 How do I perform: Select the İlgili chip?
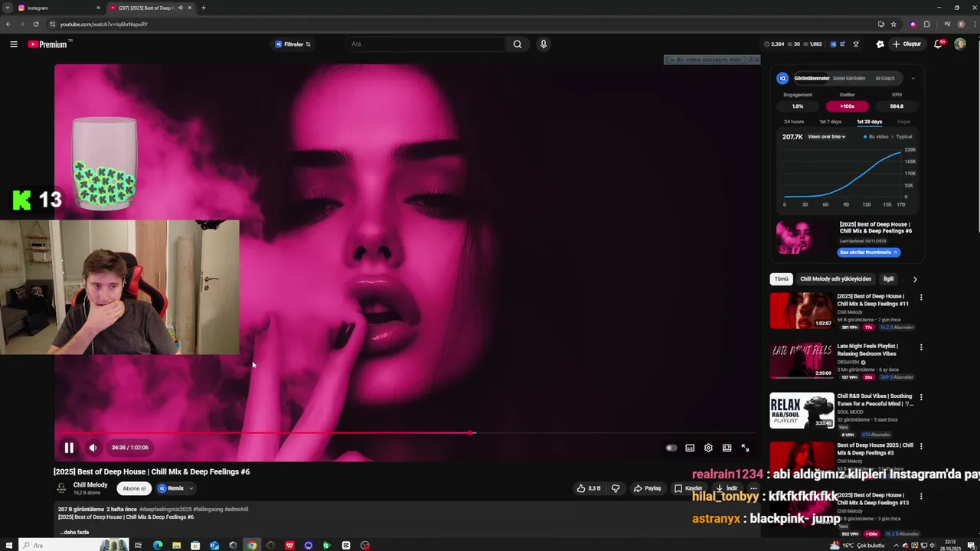click(x=888, y=279)
